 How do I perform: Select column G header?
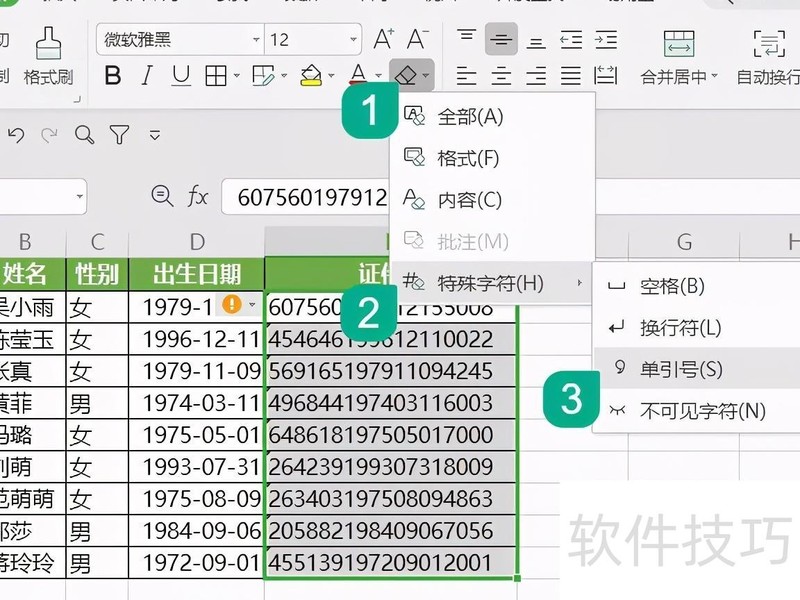click(684, 242)
